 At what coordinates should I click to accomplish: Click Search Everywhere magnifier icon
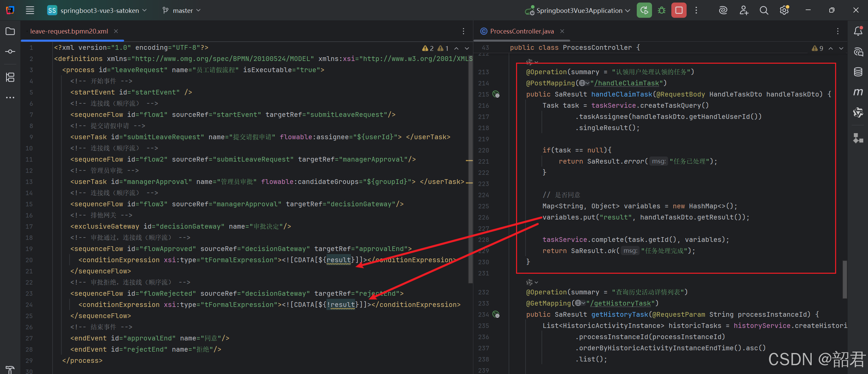click(x=764, y=11)
